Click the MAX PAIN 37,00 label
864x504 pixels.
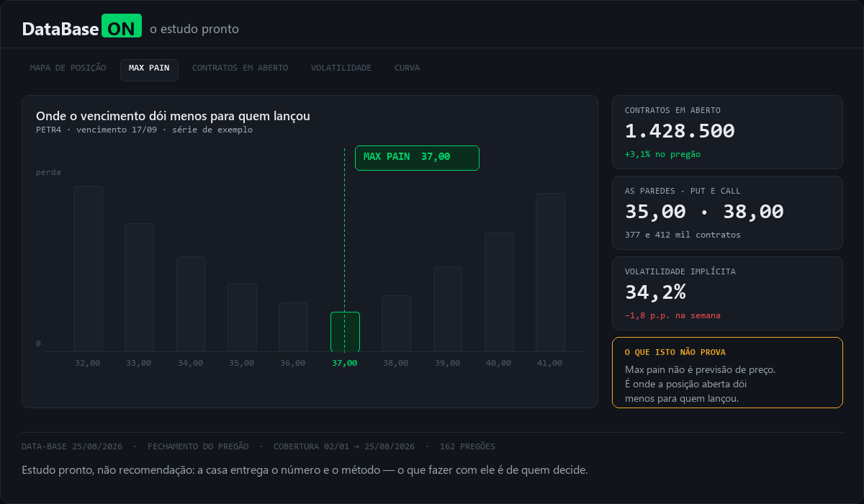[417, 158]
